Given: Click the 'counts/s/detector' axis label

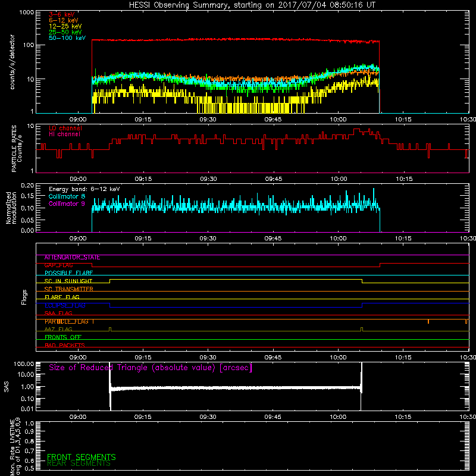Looking at the screenshot, I should click(x=12, y=62).
